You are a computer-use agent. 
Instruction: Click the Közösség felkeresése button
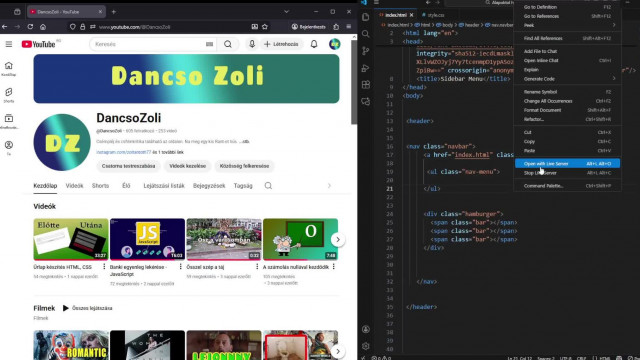point(244,166)
